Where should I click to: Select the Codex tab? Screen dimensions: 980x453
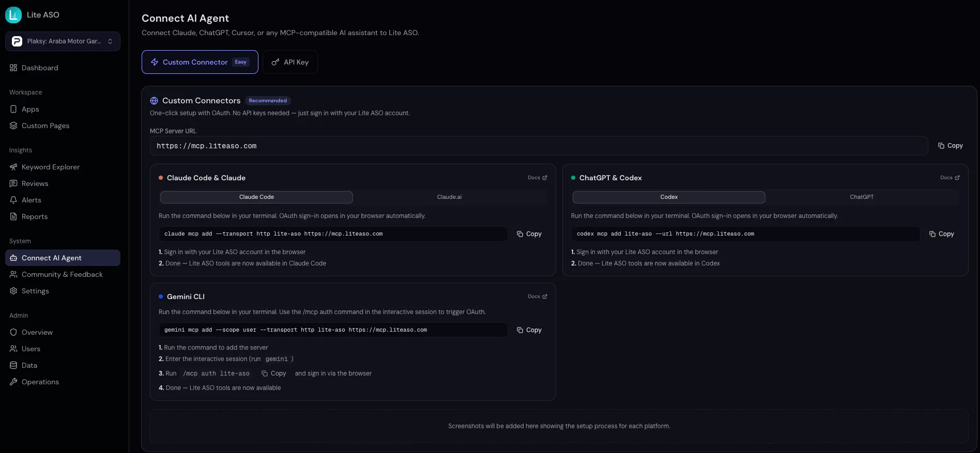pos(669,197)
